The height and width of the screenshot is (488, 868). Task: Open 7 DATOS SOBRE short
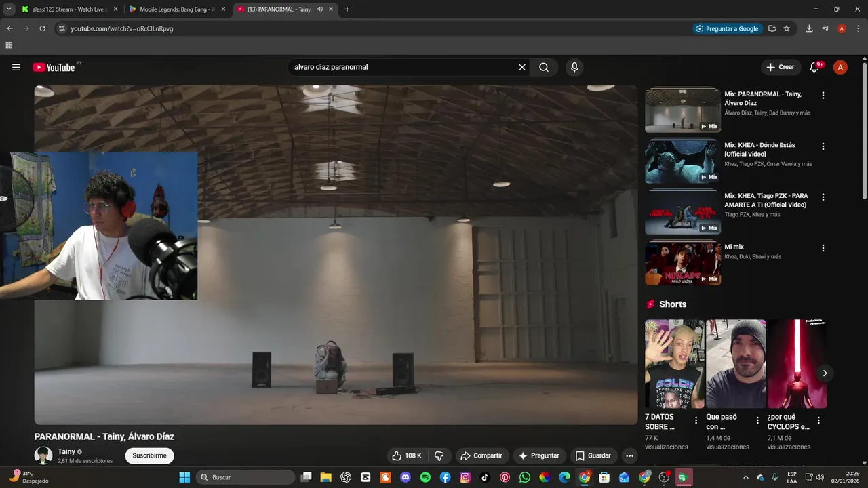[675, 363]
